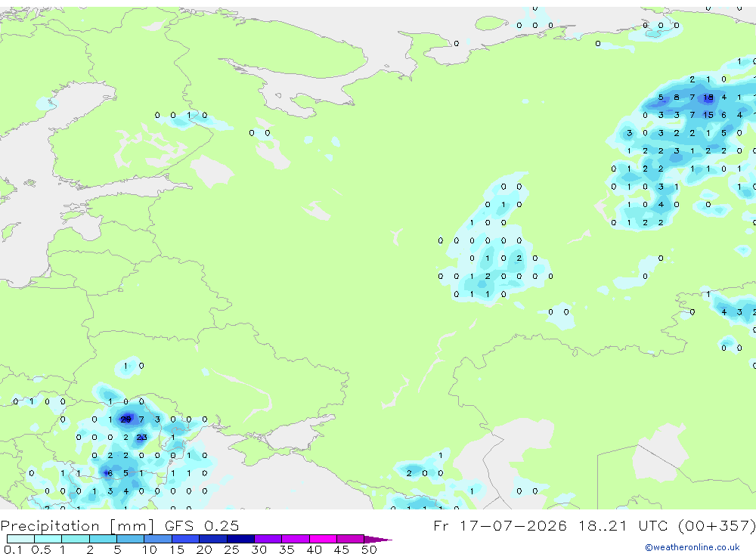This screenshot has width=756, height=554.
Task: Click the '23' precipitation value on map
Action: [142, 438]
